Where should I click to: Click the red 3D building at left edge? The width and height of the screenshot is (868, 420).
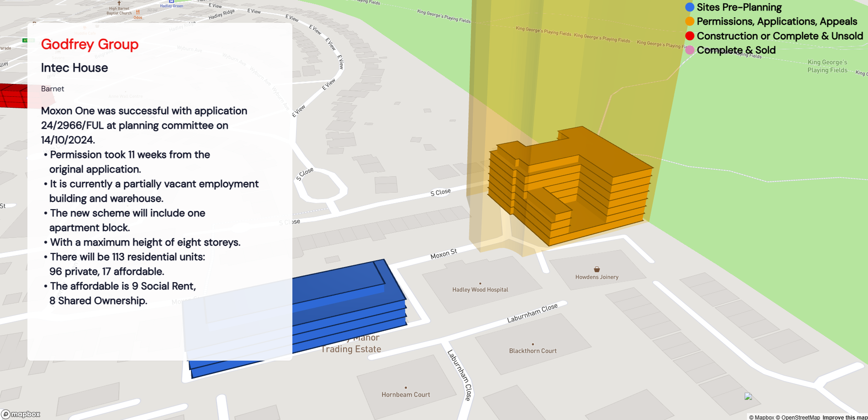pyautogui.click(x=14, y=96)
